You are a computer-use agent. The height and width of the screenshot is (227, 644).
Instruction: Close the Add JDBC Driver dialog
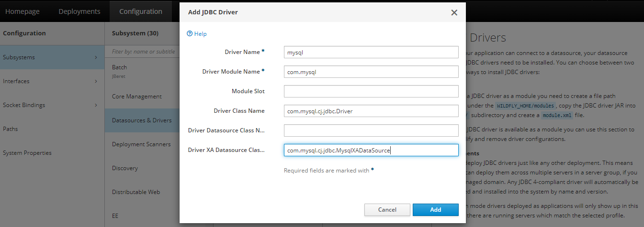pos(454,12)
